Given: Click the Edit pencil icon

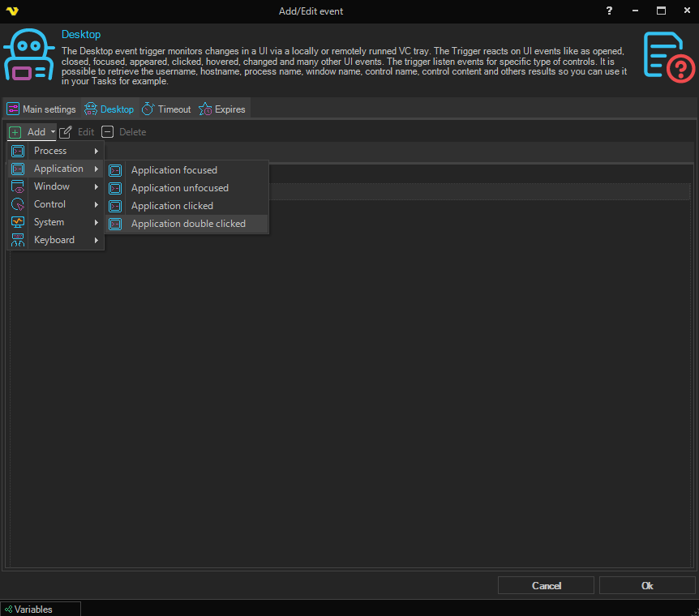Looking at the screenshot, I should (65, 132).
